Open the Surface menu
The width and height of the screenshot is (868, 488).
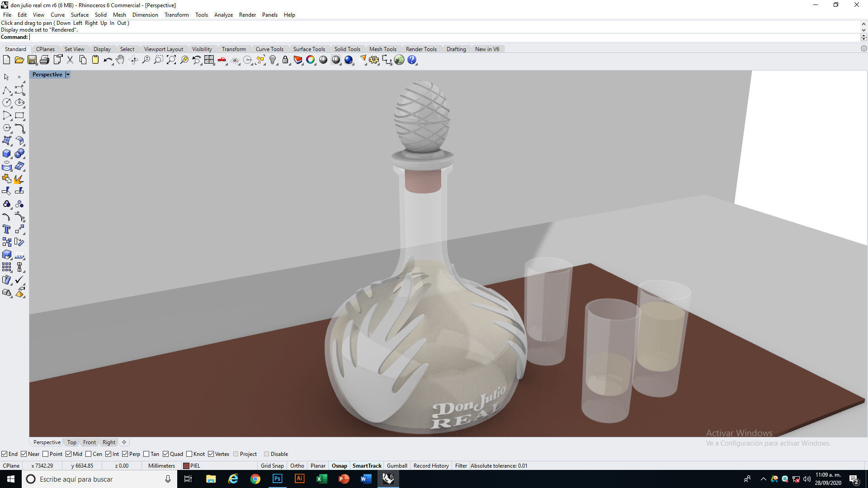pos(80,15)
